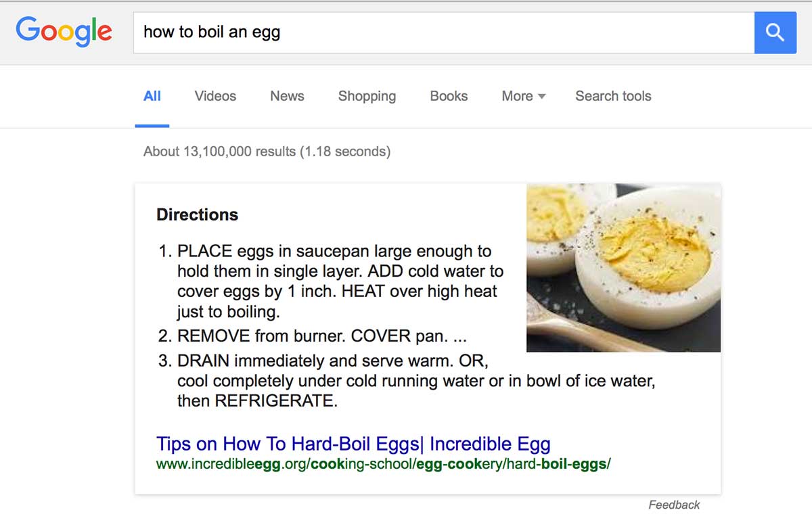Click the DRAIN immediately step text

pyautogui.click(x=332, y=361)
